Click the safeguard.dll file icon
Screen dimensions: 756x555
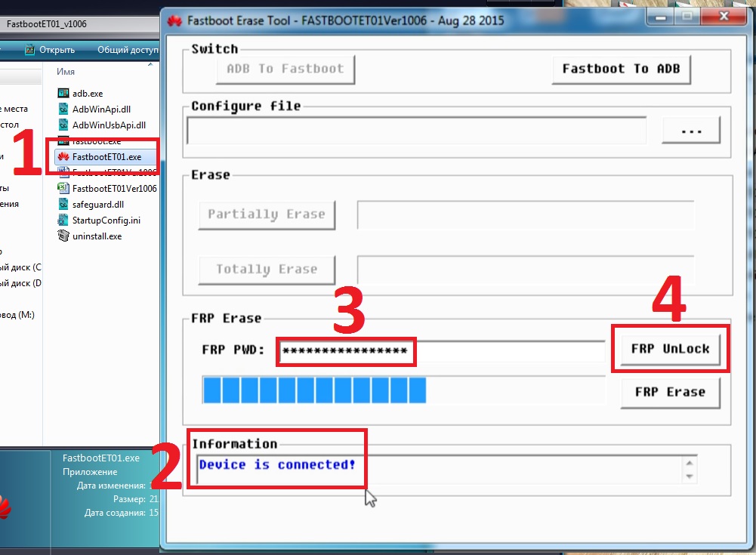click(x=63, y=204)
